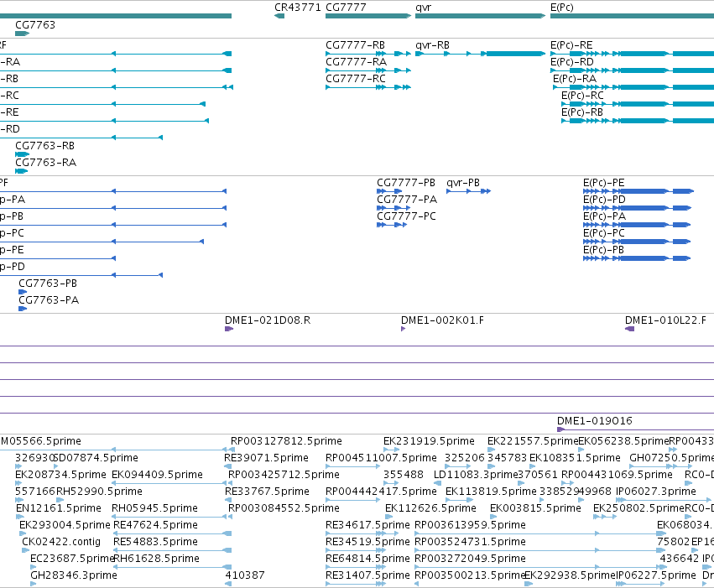Viewport: 714px width, 588px height.
Task: Click the CG7763-PA protein label
Action: coord(49,300)
